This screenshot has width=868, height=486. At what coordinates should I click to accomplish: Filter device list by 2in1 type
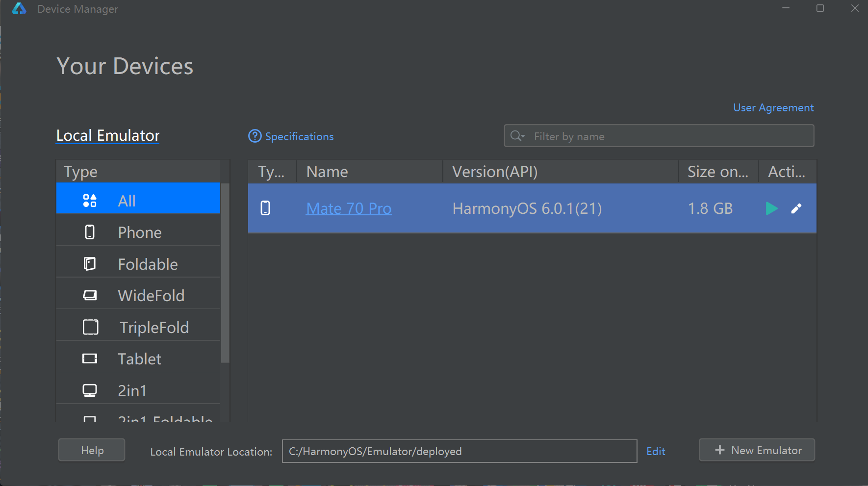click(138, 390)
